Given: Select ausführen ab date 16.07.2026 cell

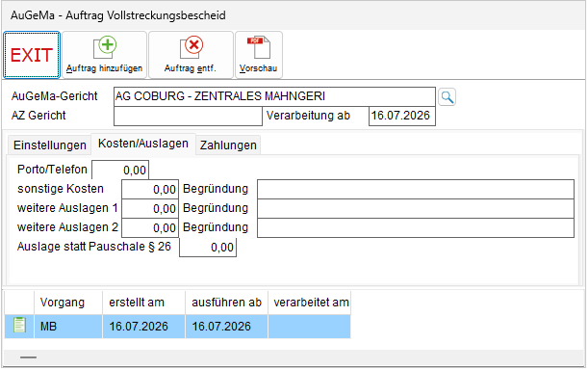Looking at the screenshot, I should (x=226, y=327).
